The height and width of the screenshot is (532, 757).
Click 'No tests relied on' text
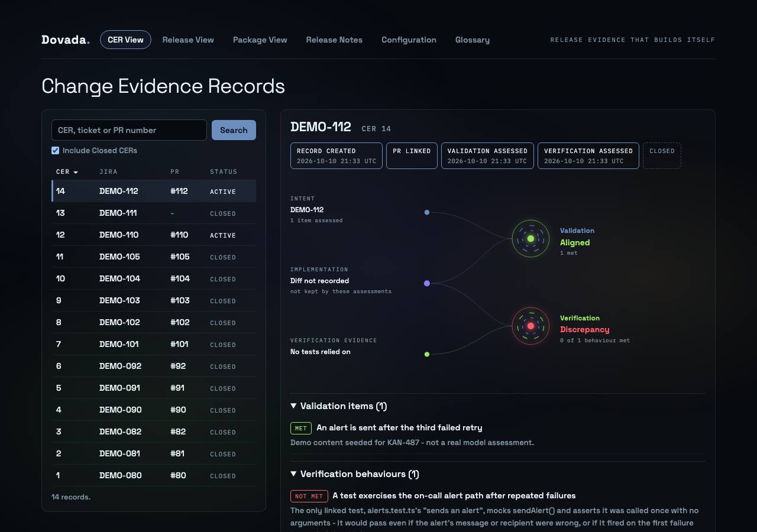(x=321, y=352)
